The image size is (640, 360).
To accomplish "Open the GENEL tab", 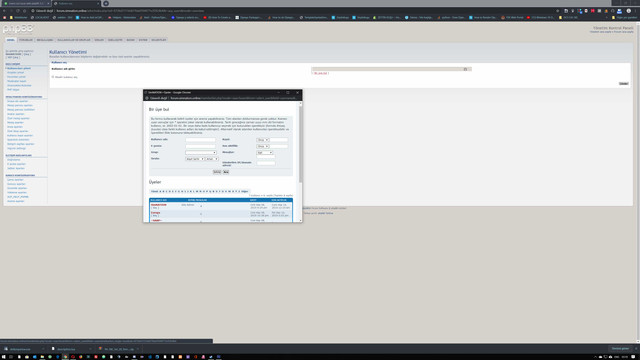I will 11,40.
